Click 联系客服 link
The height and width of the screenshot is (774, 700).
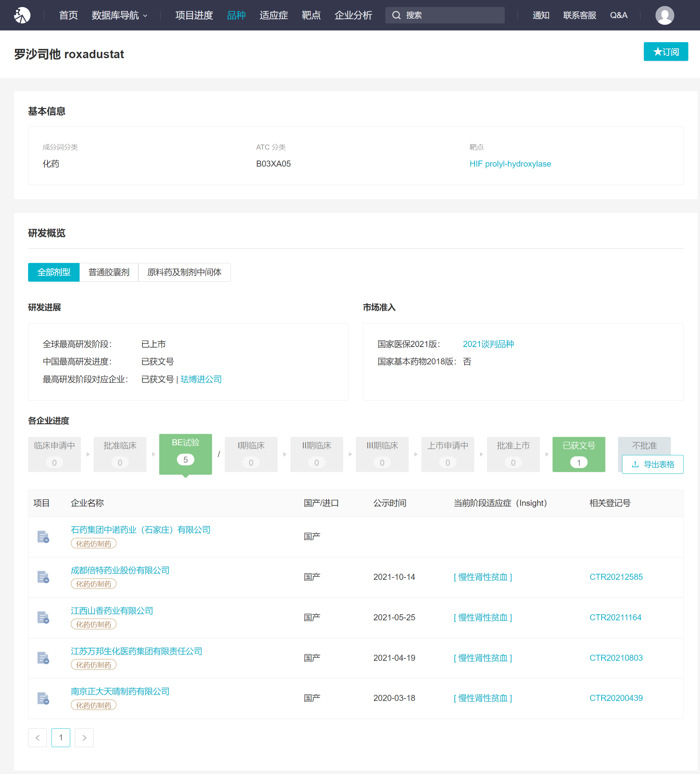coord(579,15)
